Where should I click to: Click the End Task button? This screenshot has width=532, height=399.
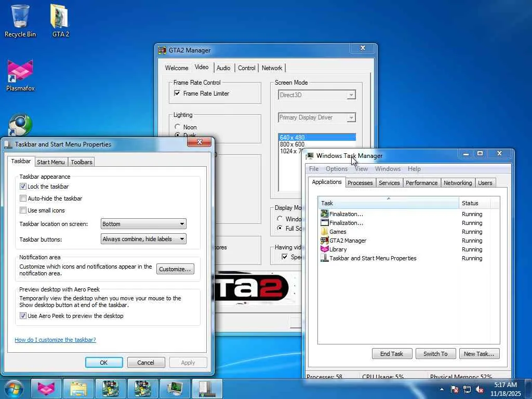392,353
